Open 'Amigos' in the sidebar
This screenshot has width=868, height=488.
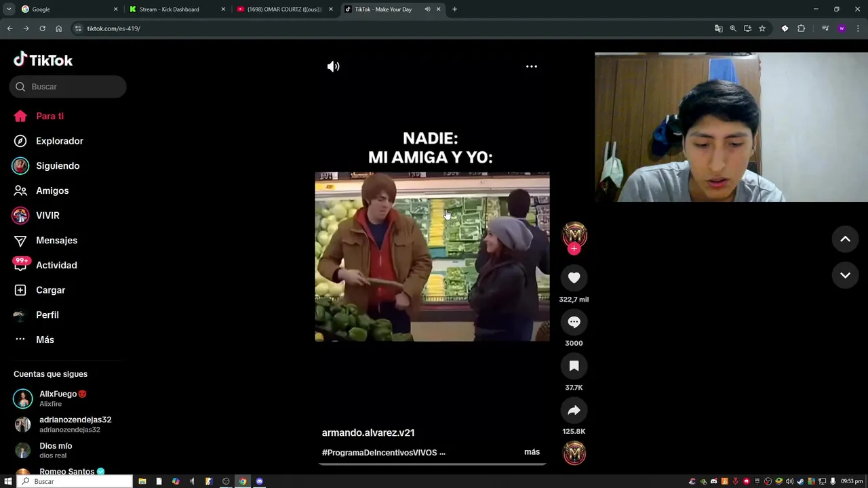point(41,190)
